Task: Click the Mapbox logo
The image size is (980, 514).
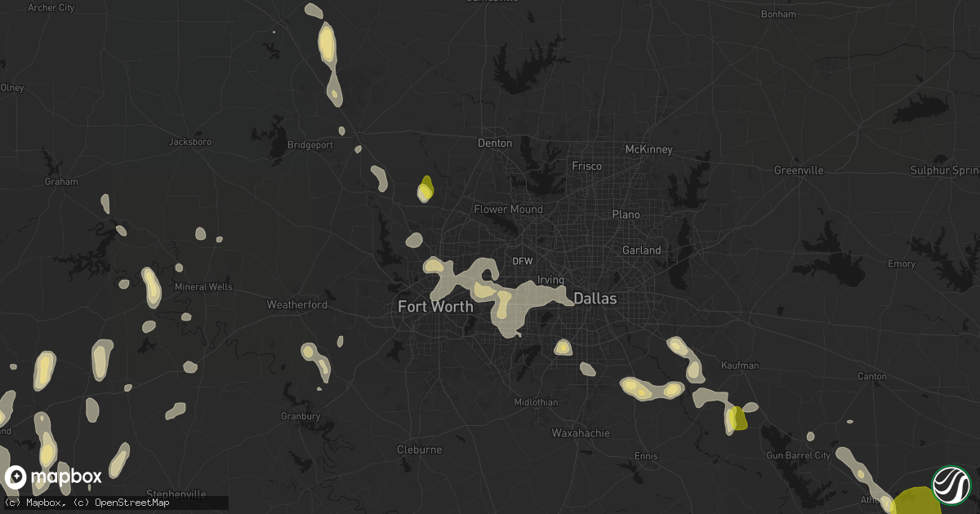Action: pos(53,476)
